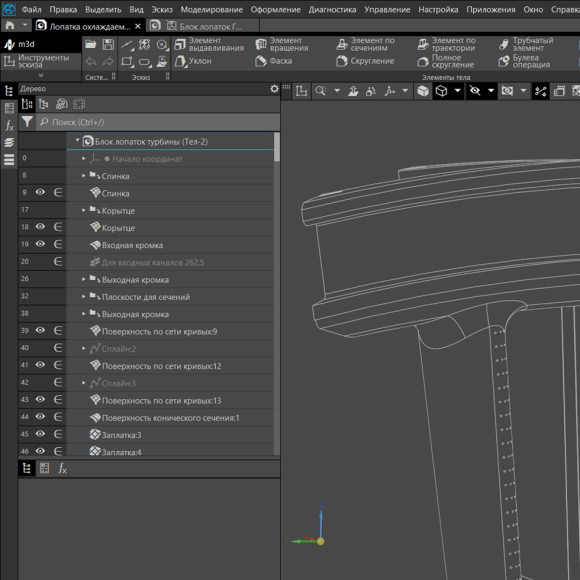The width and height of the screenshot is (580, 580).
Task: Toggle eye for Входная кромка row 19
Action: coord(40,244)
